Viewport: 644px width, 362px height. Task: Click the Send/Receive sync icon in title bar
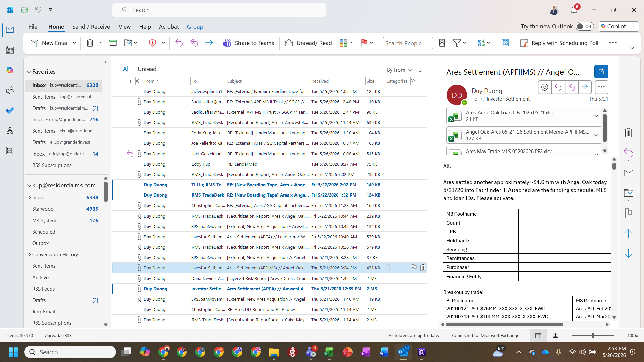24,10
